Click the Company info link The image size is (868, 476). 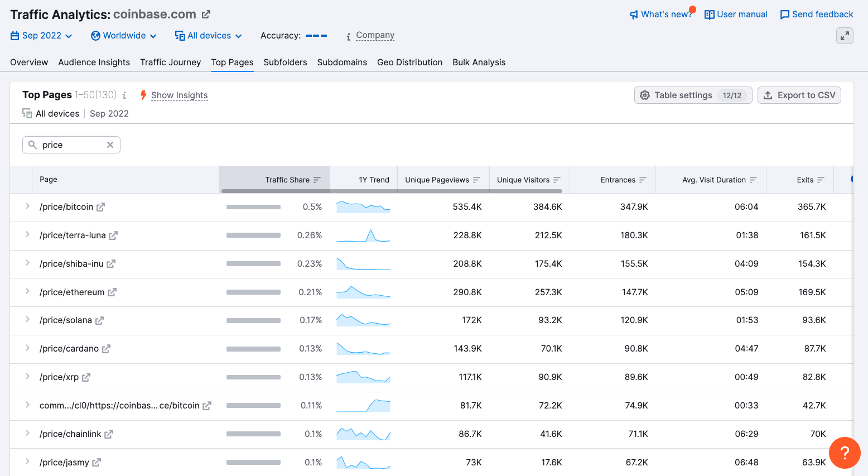coord(375,35)
